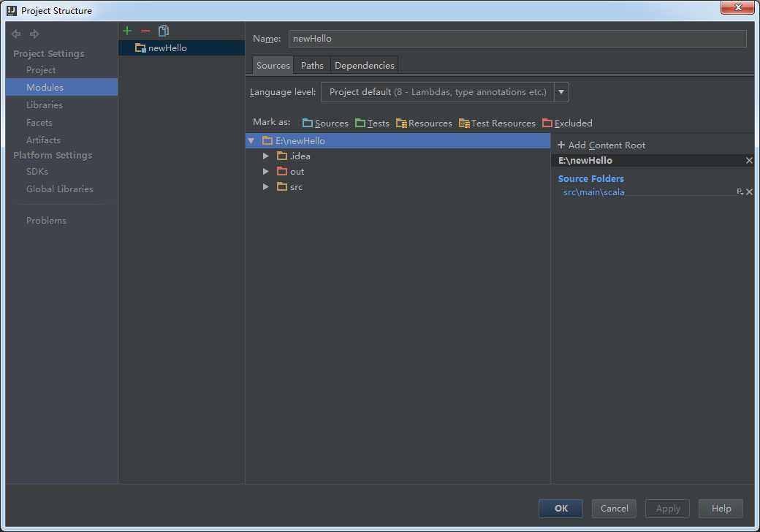
Task: Click the Help button
Action: 721,509
